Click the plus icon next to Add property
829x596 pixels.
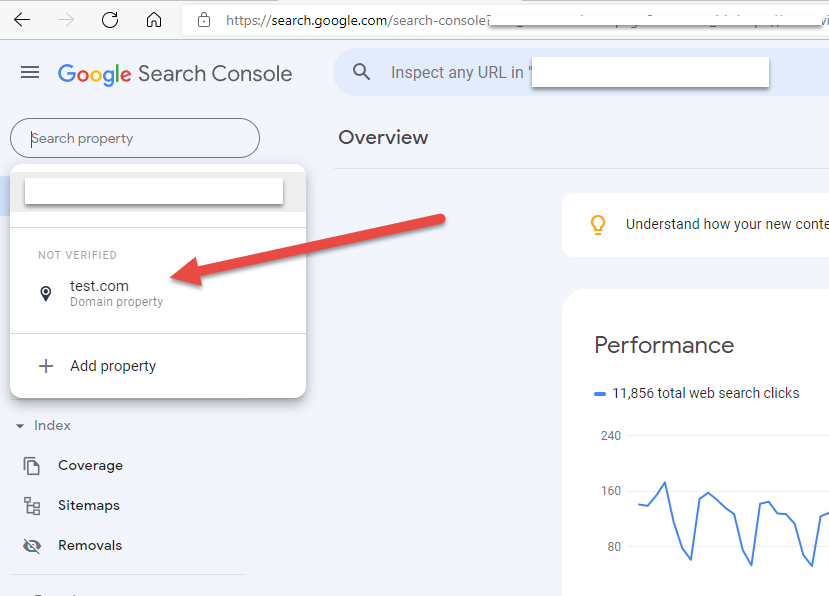pyautogui.click(x=46, y=366)
